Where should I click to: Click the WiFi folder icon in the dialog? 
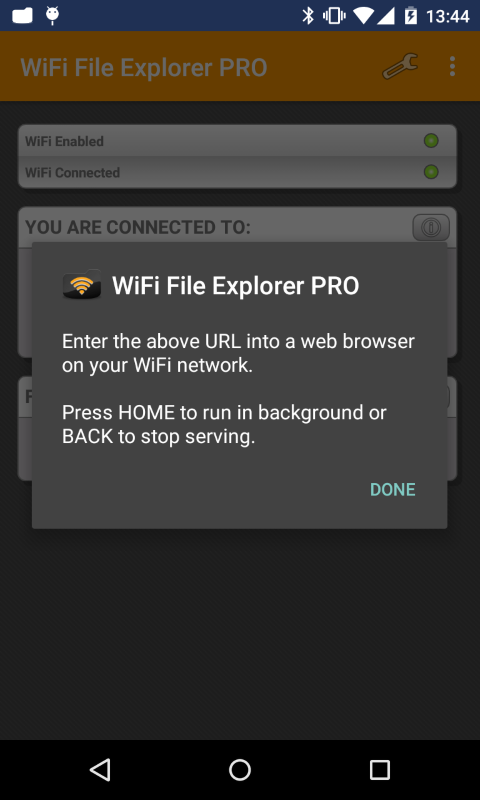82,285
